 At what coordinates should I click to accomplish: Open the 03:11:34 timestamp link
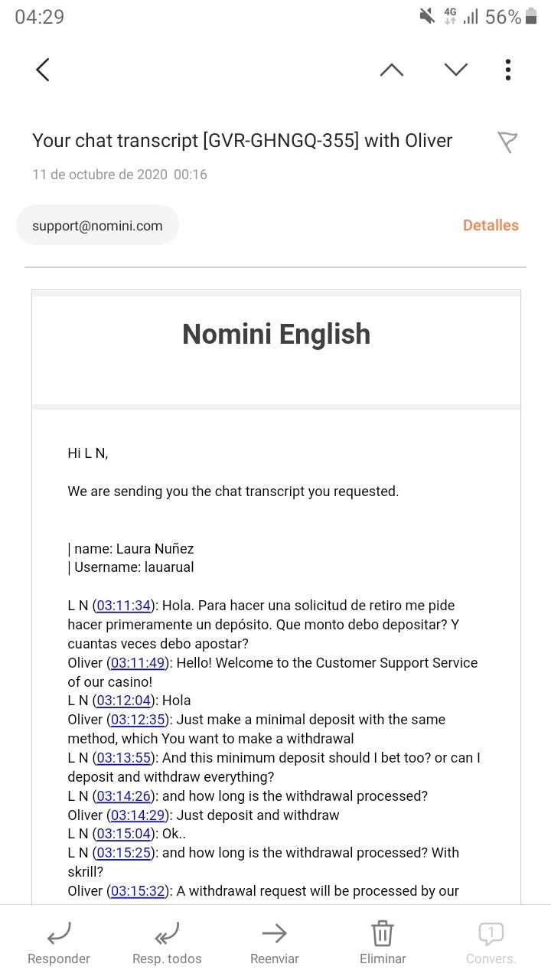click(x=124, y=606)
